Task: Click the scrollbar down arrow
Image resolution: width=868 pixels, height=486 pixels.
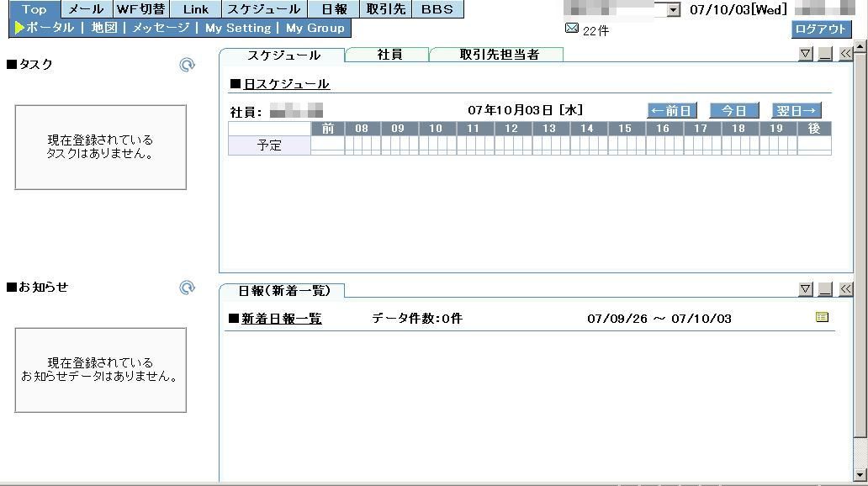Action: 860,475
